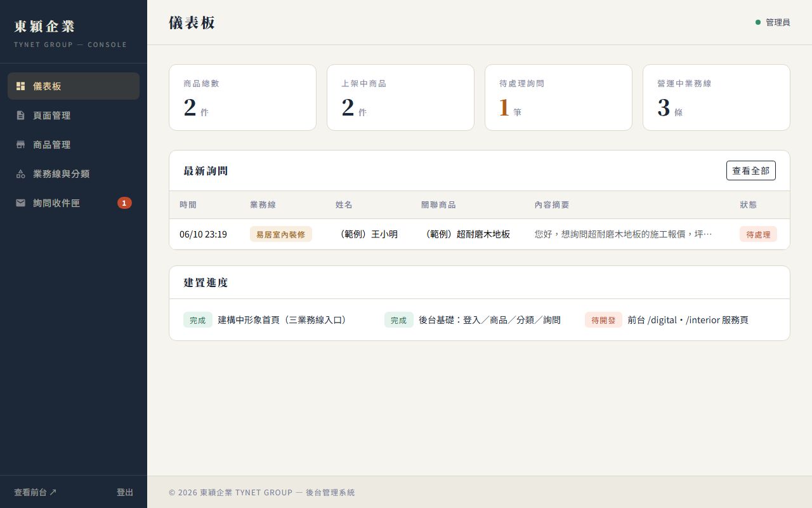
Task: Click the item 前台 /digital・/interior 服務頁
Action: click(x=688, y=320)
